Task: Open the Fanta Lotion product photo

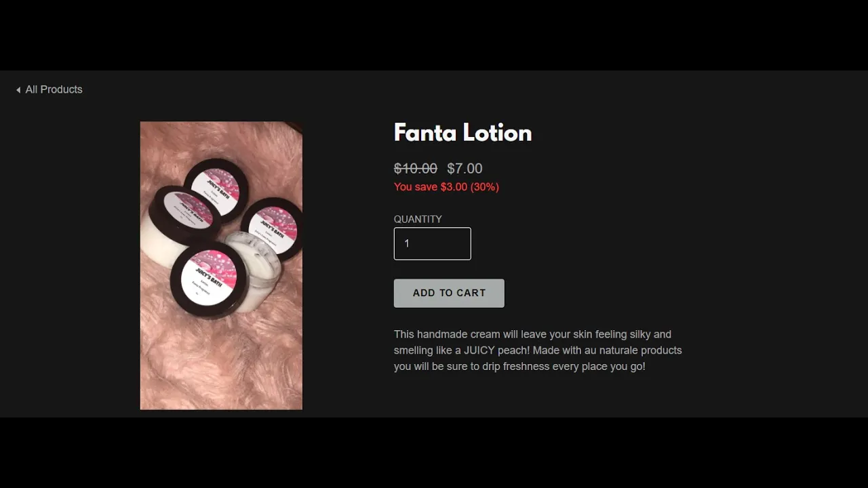Action: point(221,266)
